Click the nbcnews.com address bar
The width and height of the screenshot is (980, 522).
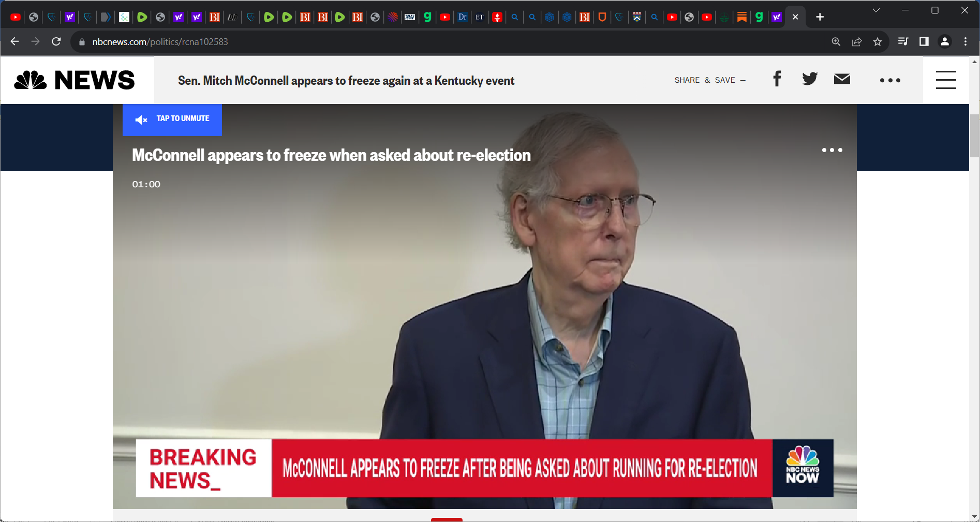click(x=450, y=42)
